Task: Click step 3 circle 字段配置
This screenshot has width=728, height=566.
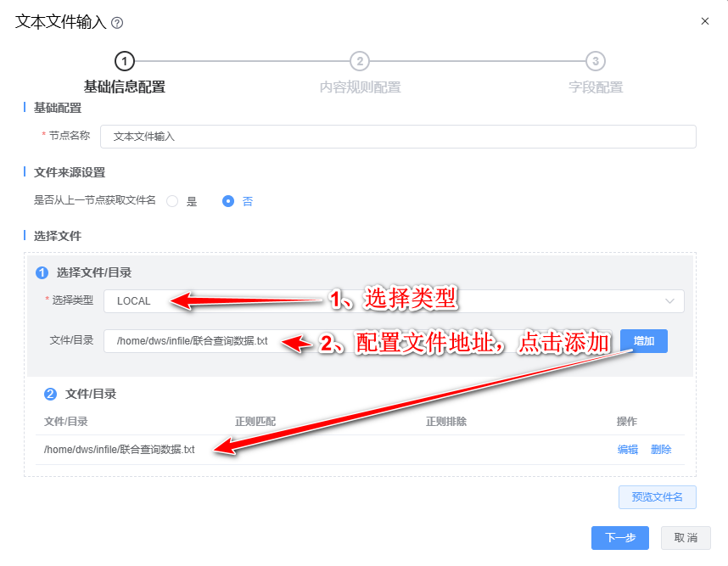Action: coord(596,61)
